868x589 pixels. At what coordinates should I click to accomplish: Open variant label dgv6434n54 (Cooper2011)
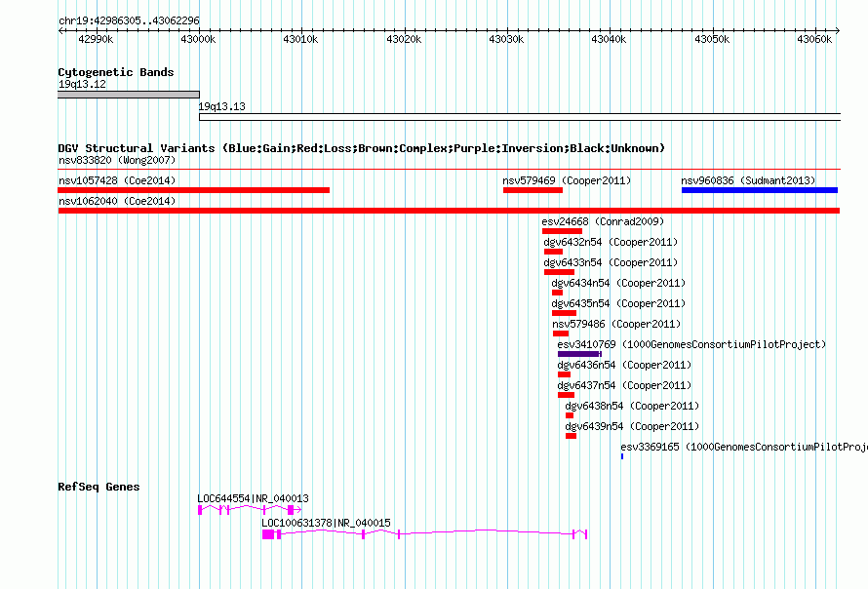click(618, 283)
